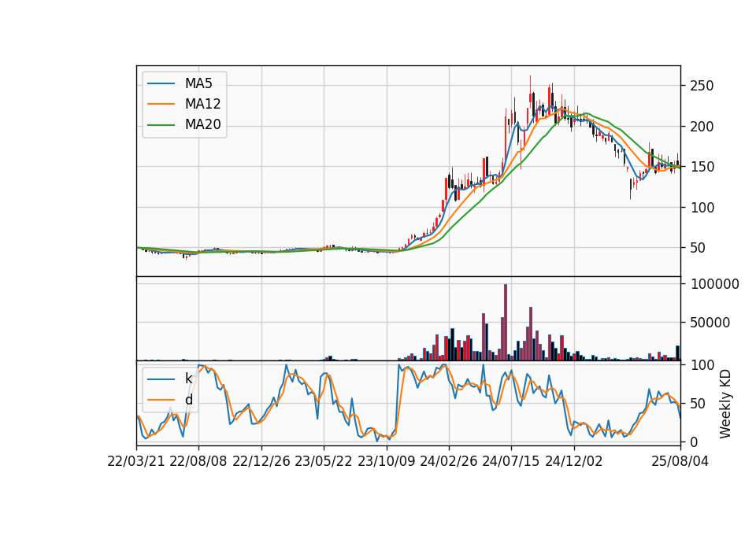
Task: Click the MA5 legend label
Action: [198, 83]
